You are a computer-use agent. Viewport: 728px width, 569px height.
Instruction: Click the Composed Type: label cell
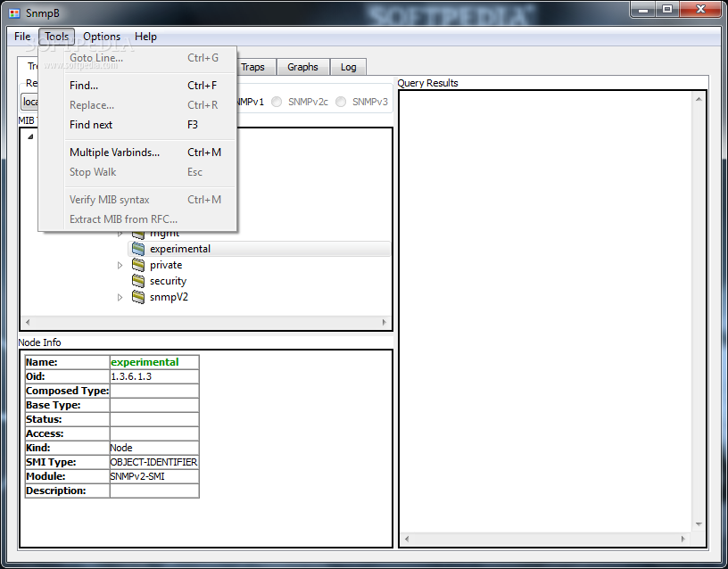pyautogui.click(x=67, y=391)
